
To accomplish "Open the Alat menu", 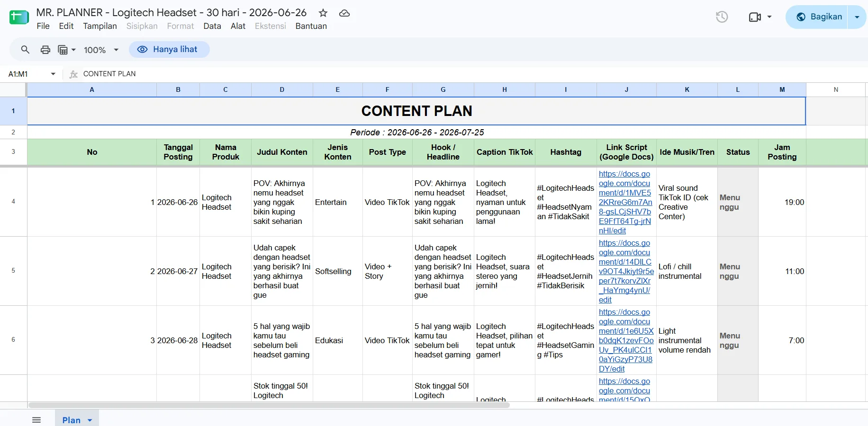I will tap(238, 26).
